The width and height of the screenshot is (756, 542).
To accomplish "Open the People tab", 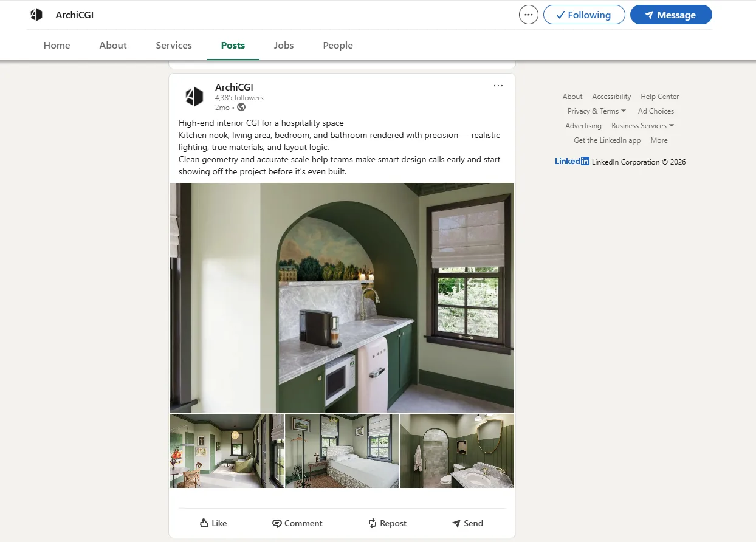I will 338,46.
